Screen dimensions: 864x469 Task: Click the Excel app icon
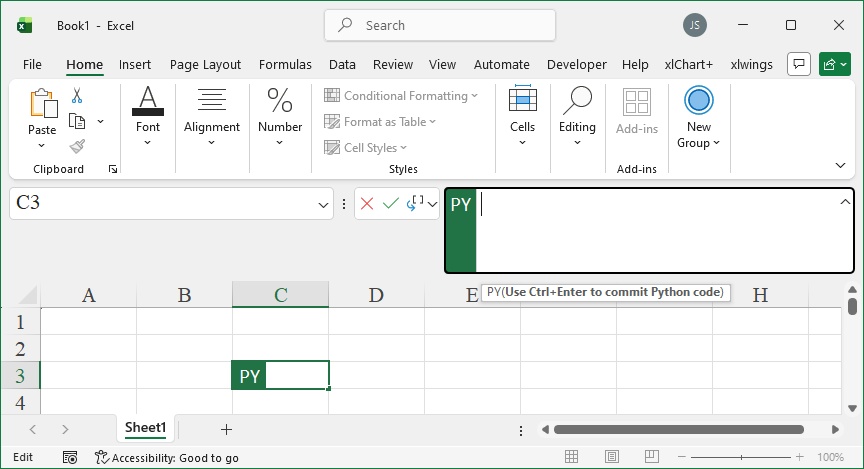click(x=24, y=25)
